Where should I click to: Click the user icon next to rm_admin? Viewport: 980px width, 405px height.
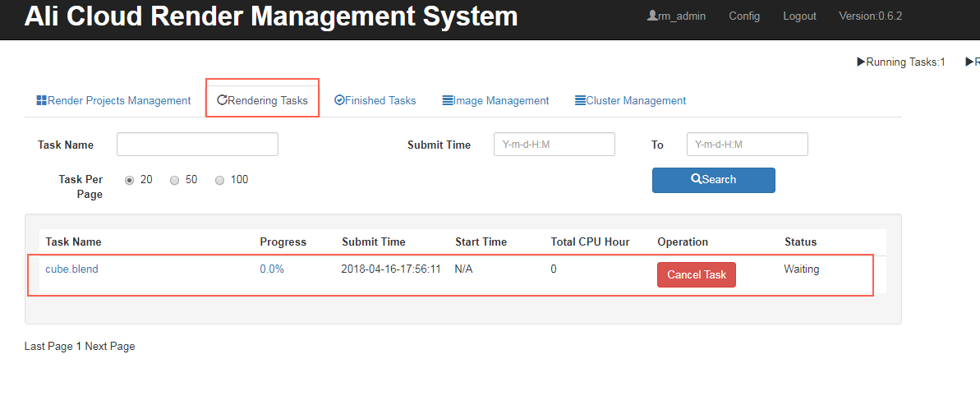[652, 16]
